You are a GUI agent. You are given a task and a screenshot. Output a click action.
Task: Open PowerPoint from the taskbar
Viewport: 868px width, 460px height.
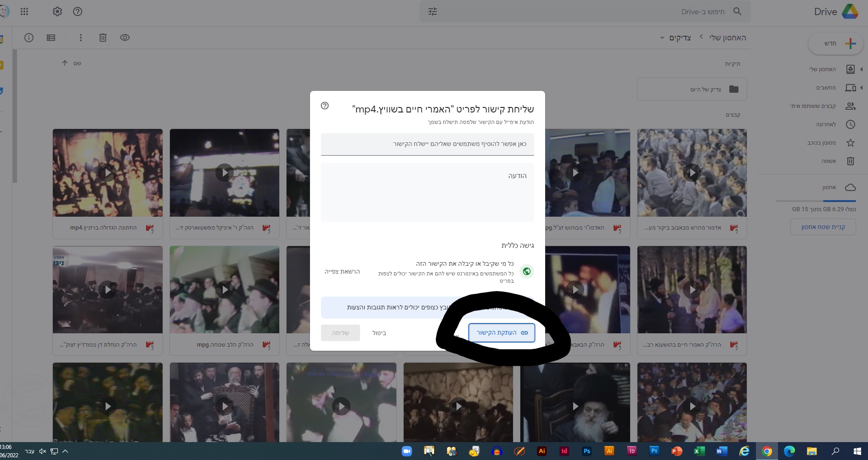[x=677, y=451]
